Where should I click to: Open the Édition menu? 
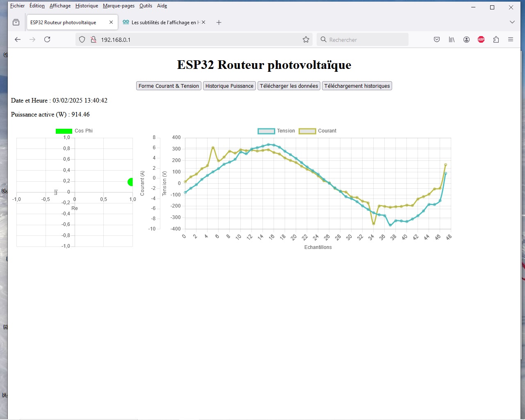coord(37,6)
